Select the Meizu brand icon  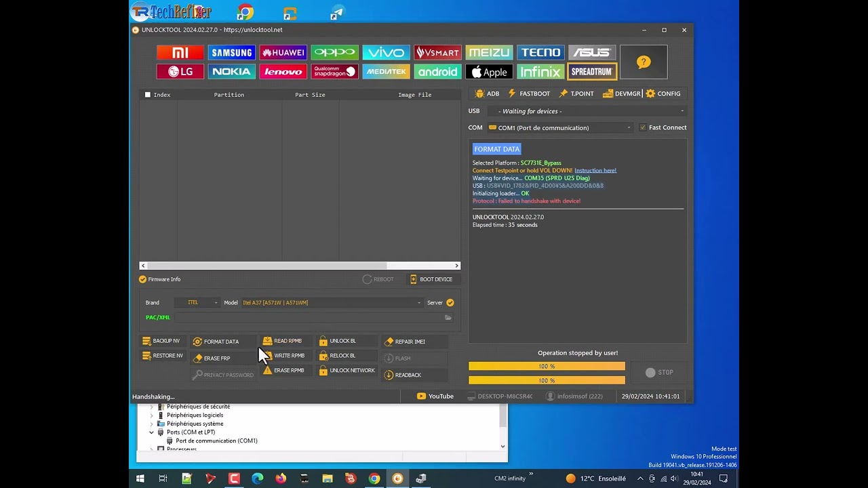tap(489, 53)
